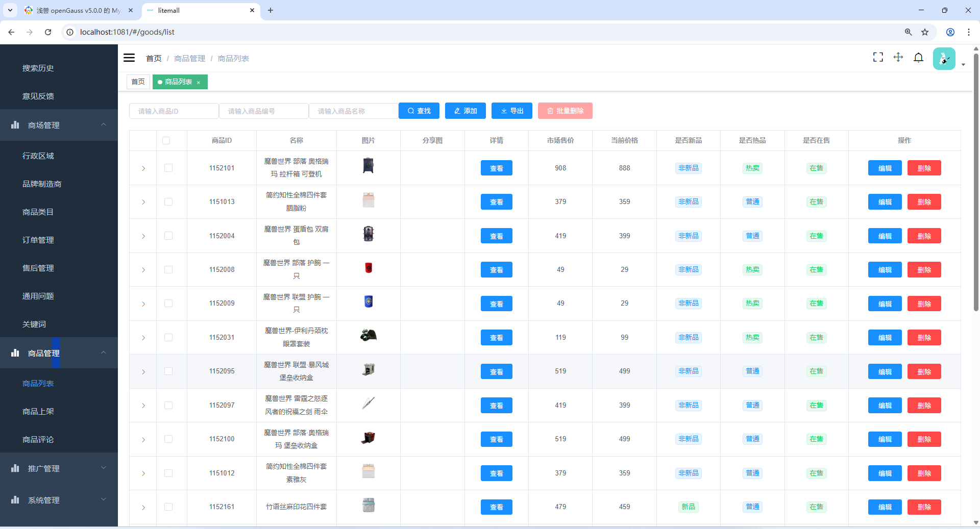Click the bar chart icon beside 系统管理

point(15,499)
